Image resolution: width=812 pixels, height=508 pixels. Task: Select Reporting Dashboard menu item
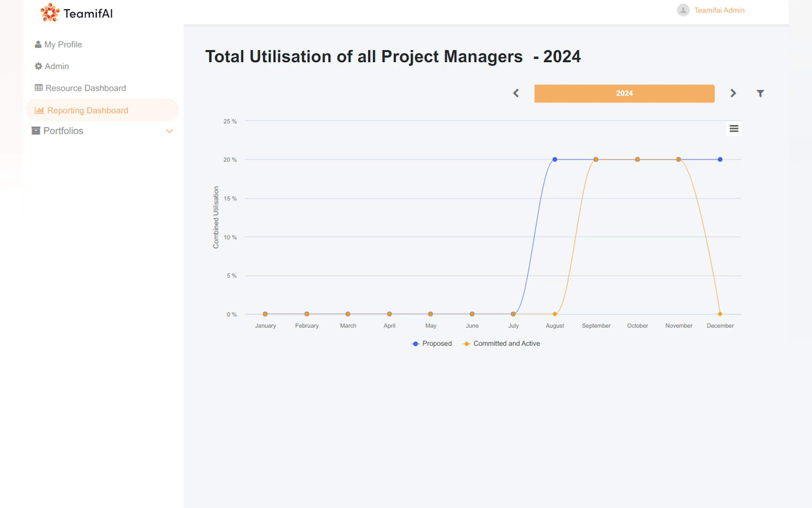click(x=87, y=110)
